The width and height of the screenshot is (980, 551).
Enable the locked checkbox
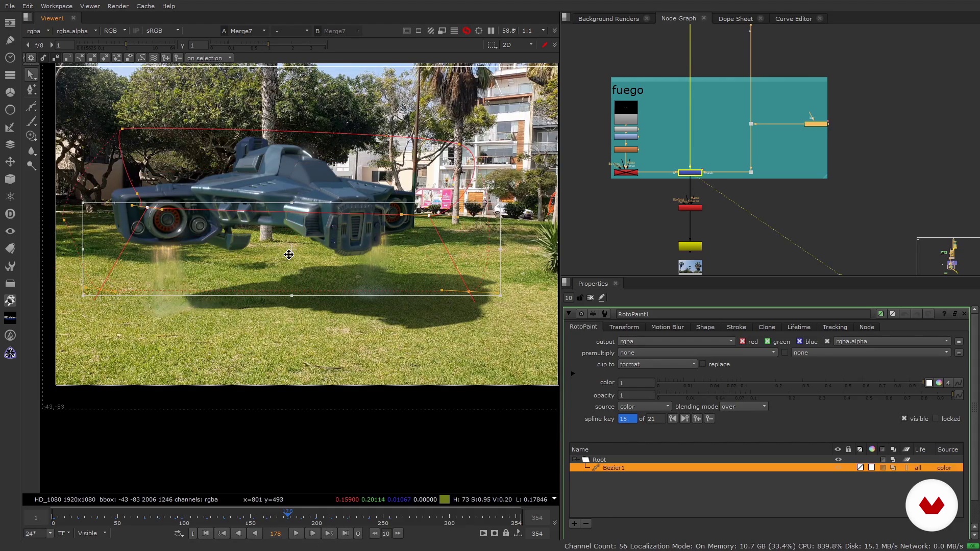click(936, 418)
